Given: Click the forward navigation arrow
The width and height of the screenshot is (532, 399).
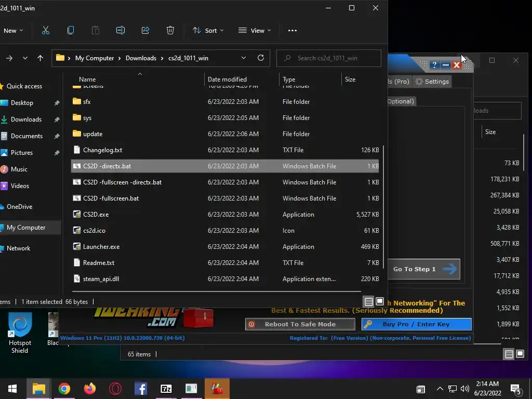Looking at the screenshot, I should pos(9,58).
